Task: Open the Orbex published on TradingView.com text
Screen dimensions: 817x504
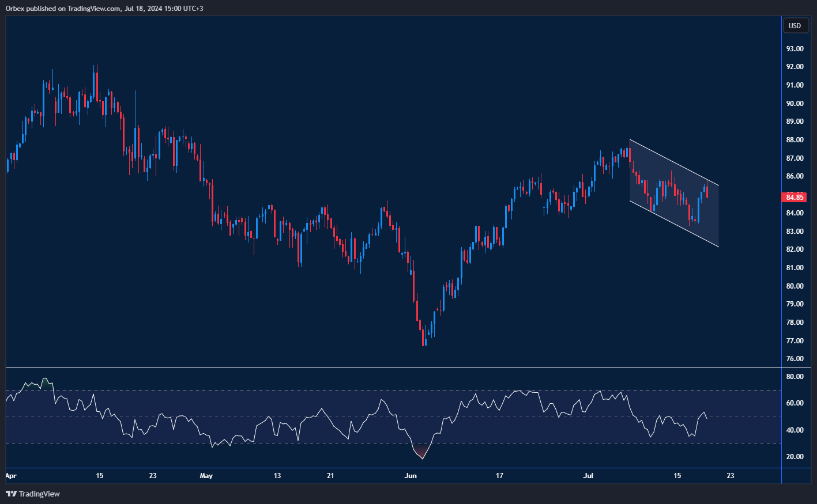Action: tap(104, 8)
